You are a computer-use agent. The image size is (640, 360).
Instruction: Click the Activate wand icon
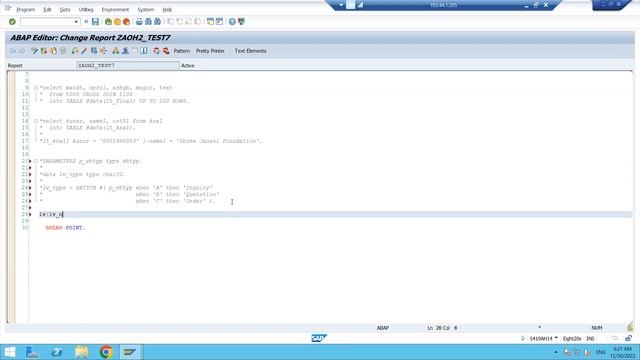(84, 51)
